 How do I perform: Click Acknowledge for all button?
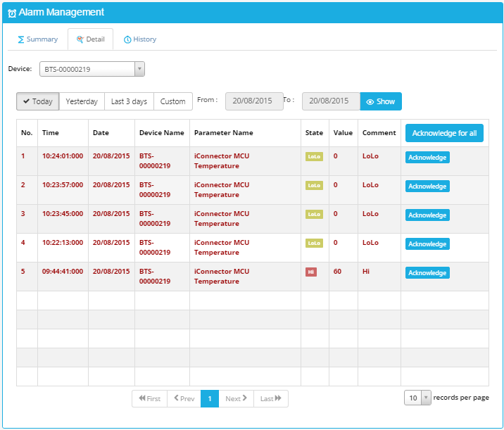pos(444,133)
